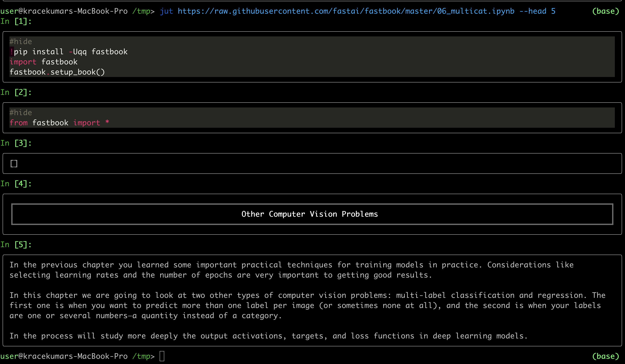
Task: Click the In [2]: cell label
Action: (16, 93)
